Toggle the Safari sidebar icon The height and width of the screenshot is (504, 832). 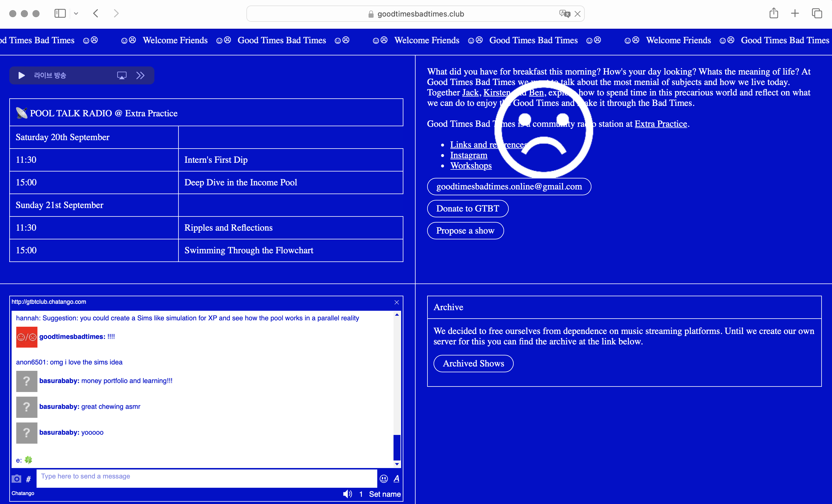[x=60, y=14]
